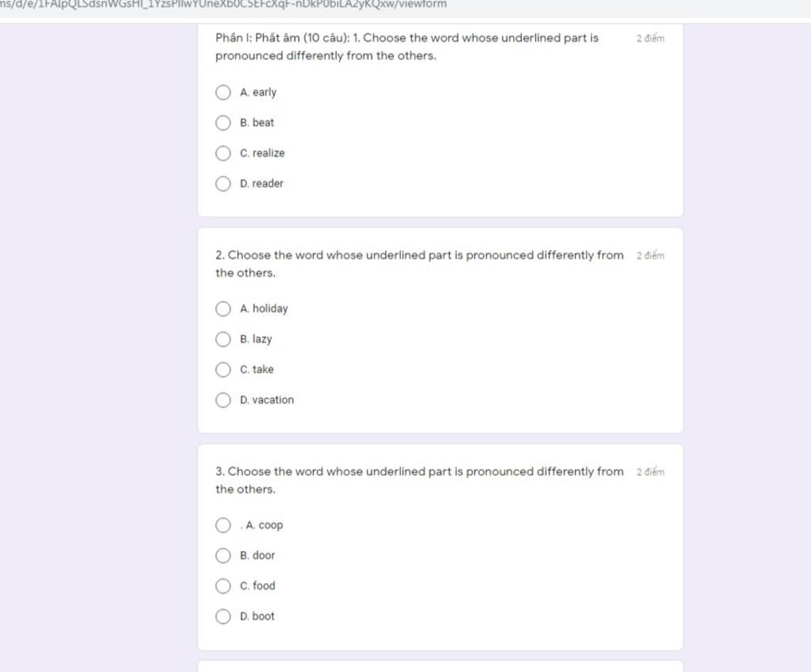Screen dimensions: 811x672
Task: Pick answer C. food
Action: 223,587
